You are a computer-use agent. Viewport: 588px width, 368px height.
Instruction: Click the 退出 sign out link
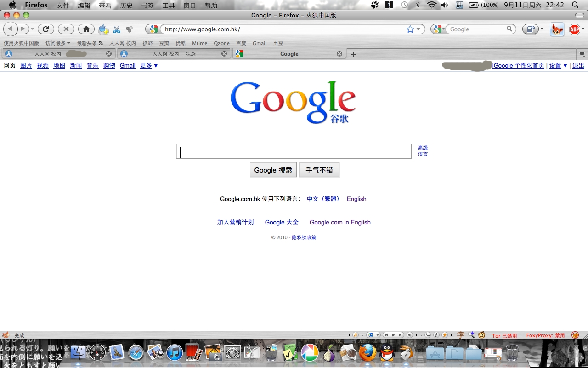(x=578, y=66)
